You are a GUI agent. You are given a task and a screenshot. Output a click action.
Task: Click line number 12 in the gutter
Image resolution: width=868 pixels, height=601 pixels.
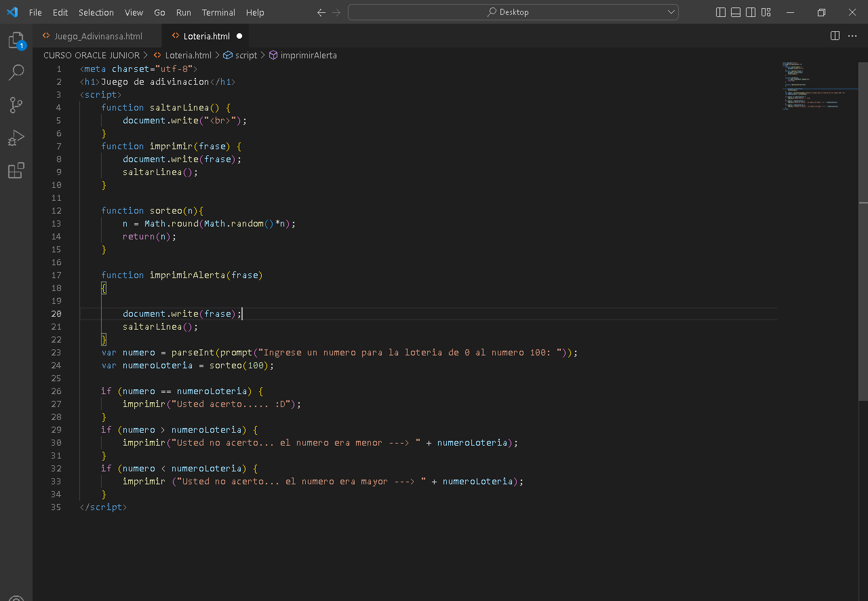coord(56,210)
